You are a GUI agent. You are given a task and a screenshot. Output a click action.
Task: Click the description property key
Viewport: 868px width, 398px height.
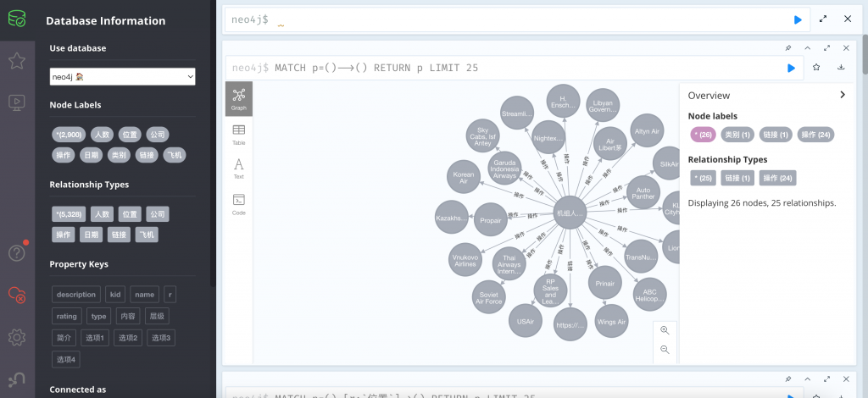pyautogui.click(x=76, y=295)
